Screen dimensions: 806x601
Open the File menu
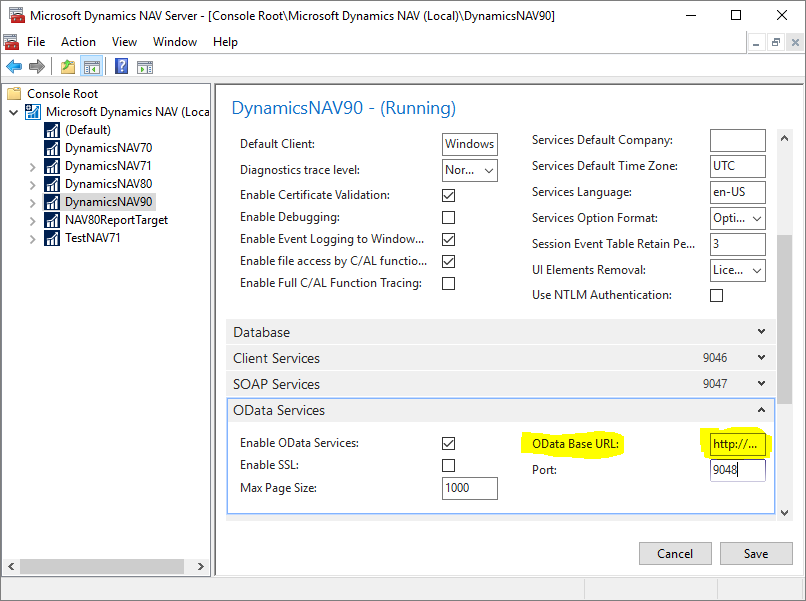point(36,42)
